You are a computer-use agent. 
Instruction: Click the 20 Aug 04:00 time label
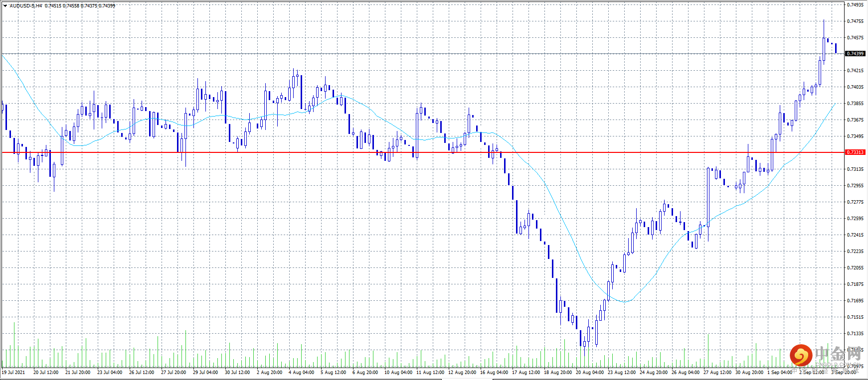coord(590,373)
